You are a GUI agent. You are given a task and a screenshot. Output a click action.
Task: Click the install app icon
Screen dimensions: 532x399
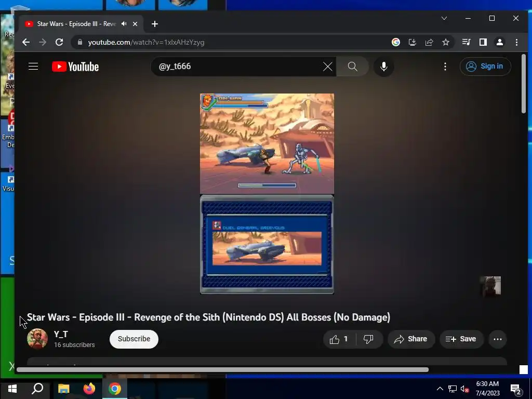412,42
